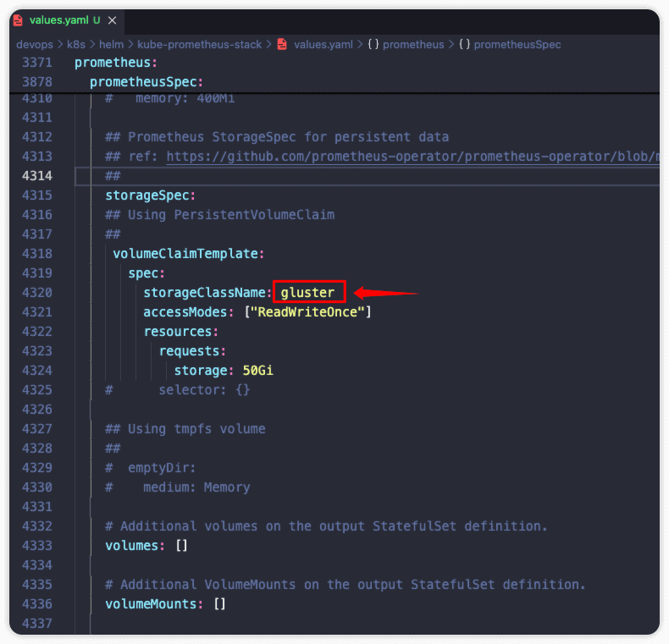
Task: Open kube-prometheus-stack breadcrumb segment
Action: pyautogui.click(x=199, y=44)
